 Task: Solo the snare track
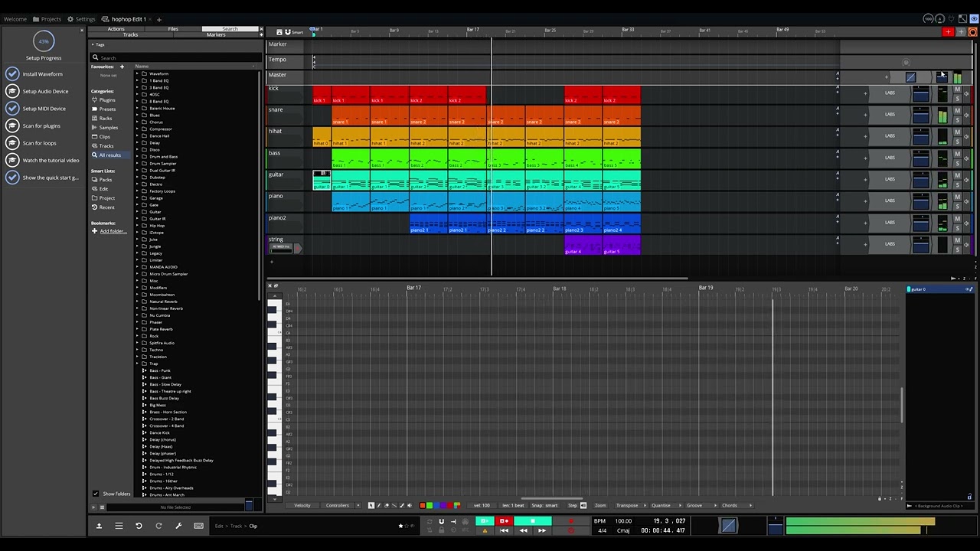click(x=957, y=119)
